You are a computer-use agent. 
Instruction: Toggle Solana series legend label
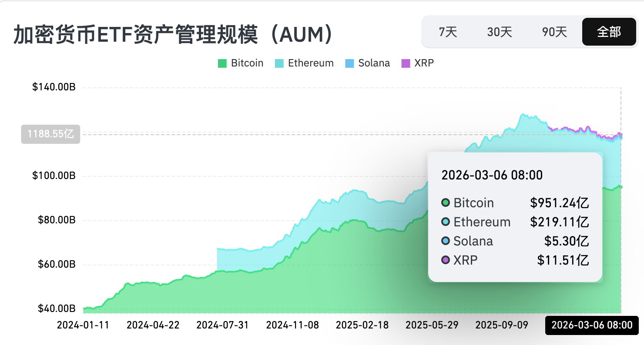click(374, 63)
